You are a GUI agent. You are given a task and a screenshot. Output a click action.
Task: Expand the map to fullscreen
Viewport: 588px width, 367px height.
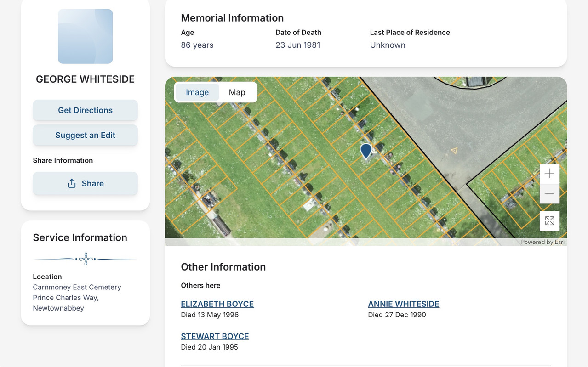pyautogui.click(x=549, y=221)
